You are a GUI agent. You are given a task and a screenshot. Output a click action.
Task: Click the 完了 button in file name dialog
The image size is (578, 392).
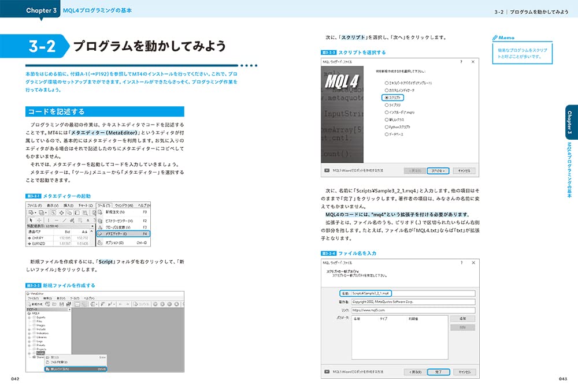coord(438,372)
